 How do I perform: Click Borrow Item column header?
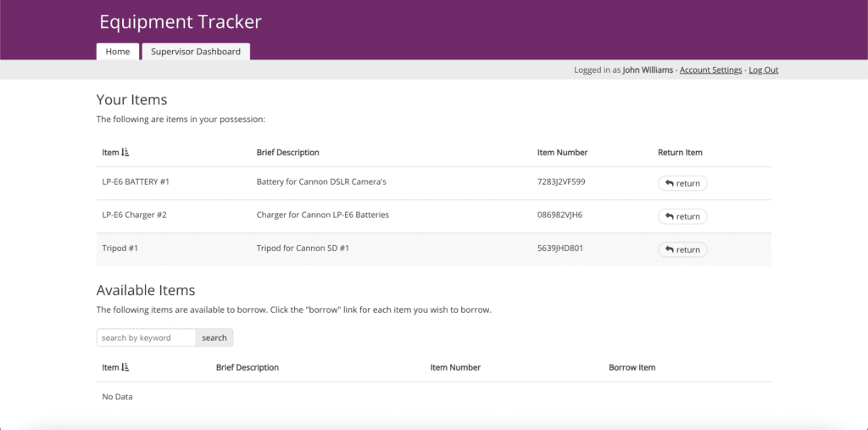coord(632,367)
